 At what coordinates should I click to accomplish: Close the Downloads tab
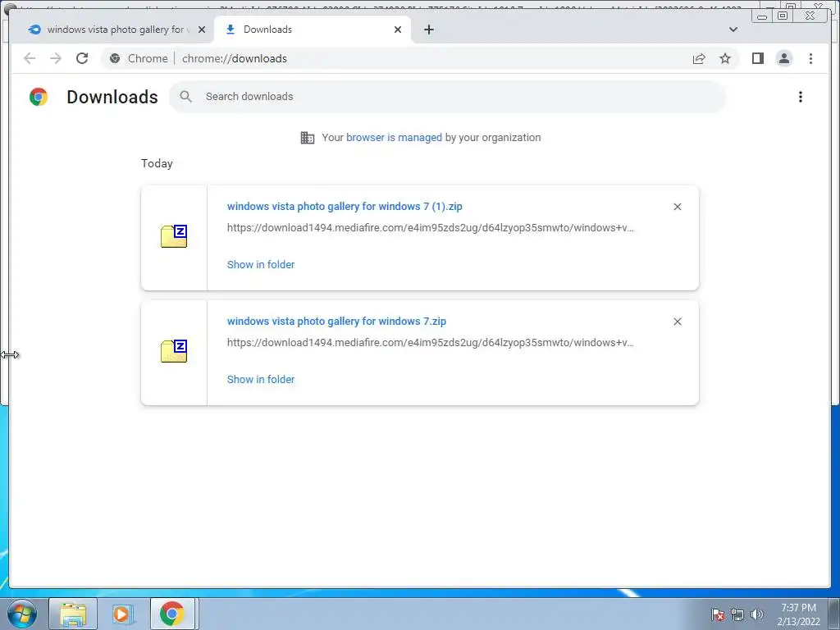[398, 30]
